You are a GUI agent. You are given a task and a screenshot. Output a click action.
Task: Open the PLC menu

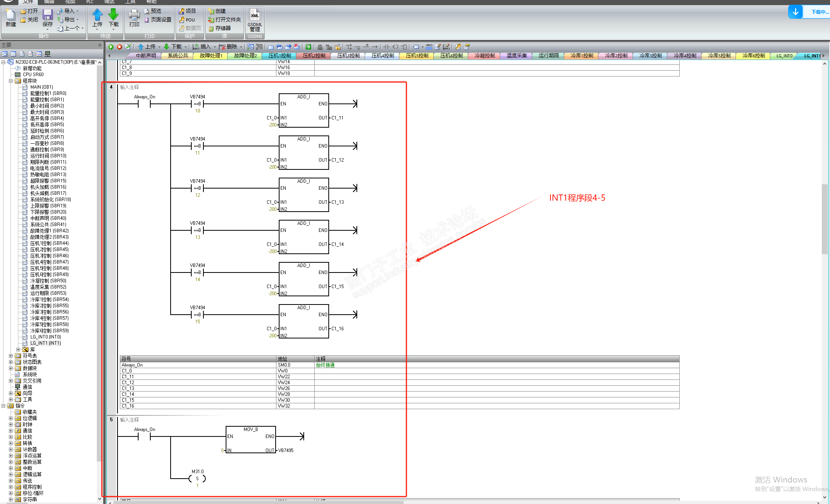pos(90,2)
